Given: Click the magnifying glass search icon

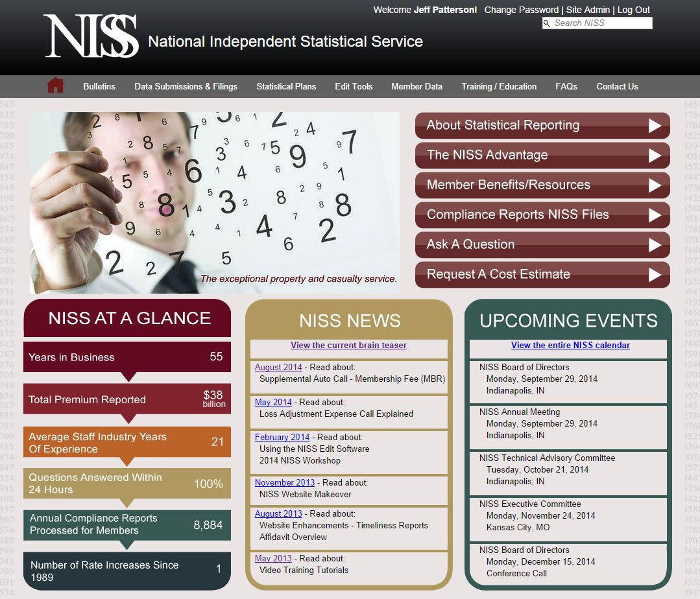Looking at the screenshot, I should point(548,23).
